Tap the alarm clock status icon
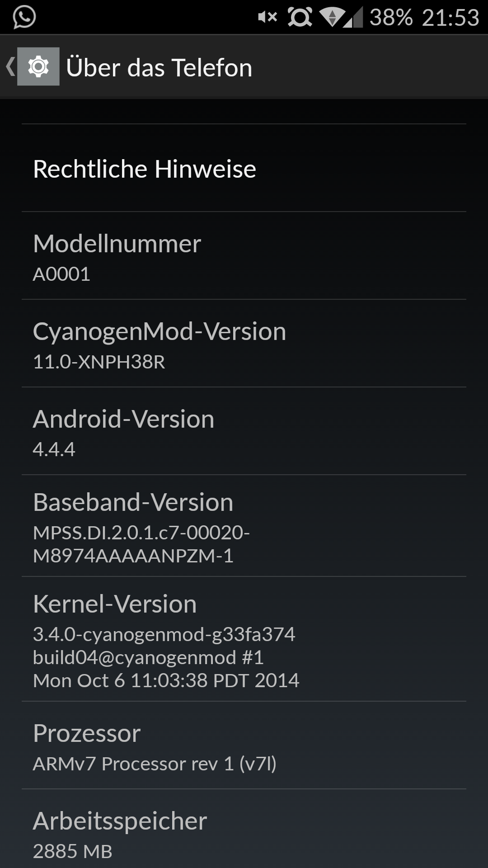This screenshot has width=488, height=868. [300, 17]
